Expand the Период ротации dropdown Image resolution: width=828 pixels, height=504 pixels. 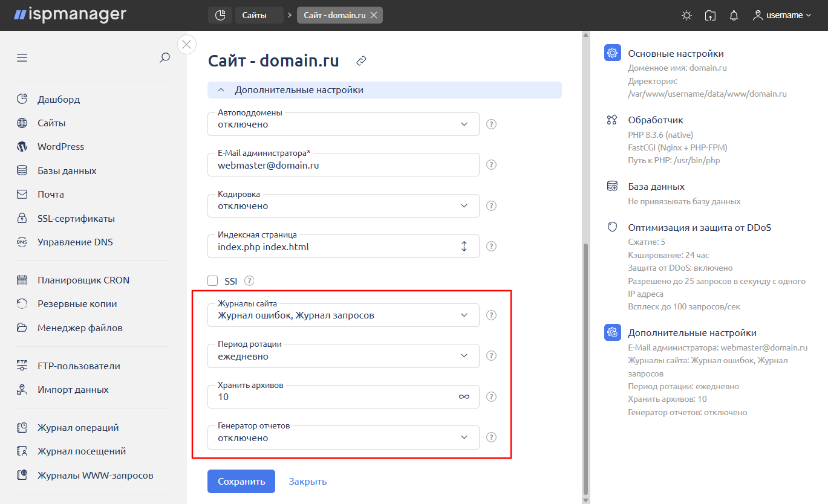coord(343,356)
